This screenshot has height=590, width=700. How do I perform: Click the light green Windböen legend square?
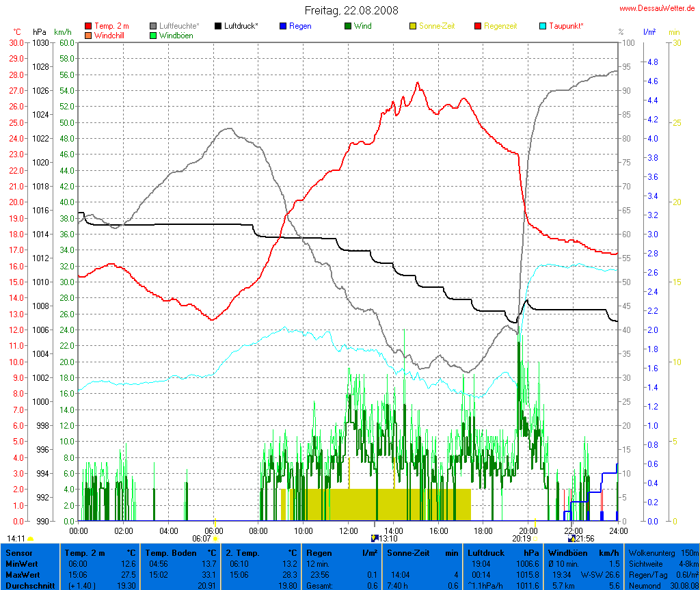click(x=154, y=35)
